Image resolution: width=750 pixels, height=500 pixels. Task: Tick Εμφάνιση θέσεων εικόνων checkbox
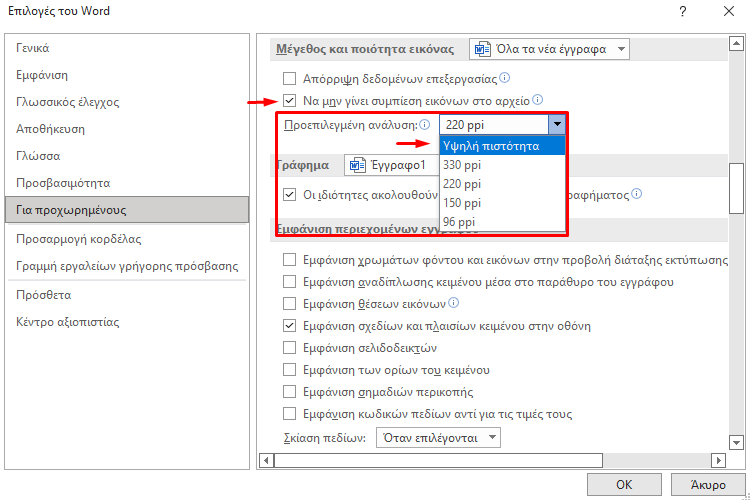[x=289, y=303]
